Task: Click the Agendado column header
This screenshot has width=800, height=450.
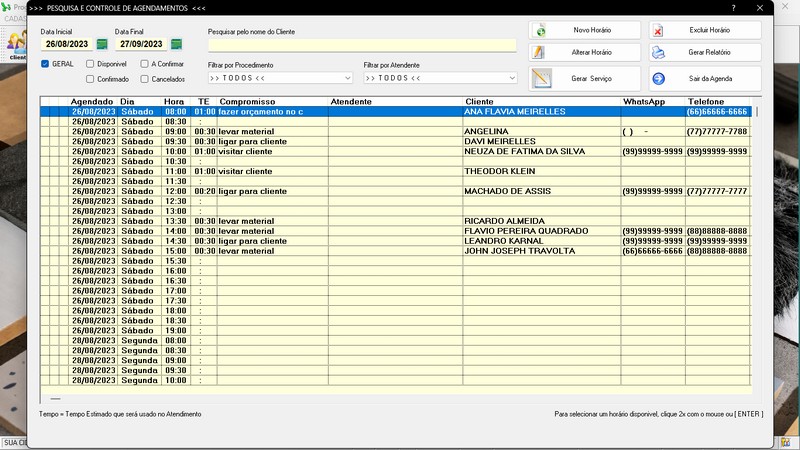Action: click(x=92, y=102)
